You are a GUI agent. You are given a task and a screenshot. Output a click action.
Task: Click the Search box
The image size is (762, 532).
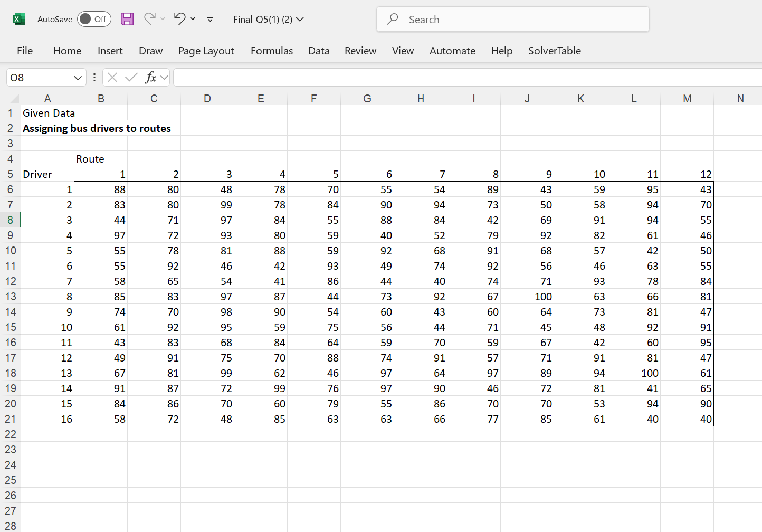pos(512,20)
